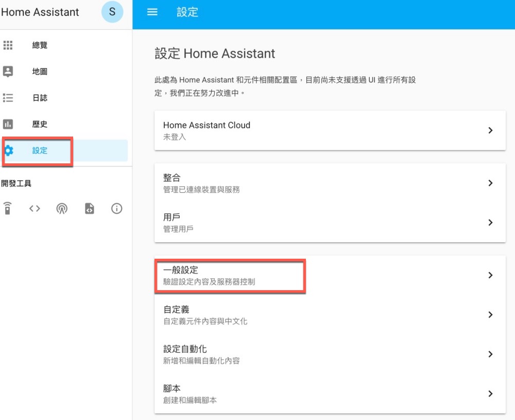515x420 pixels.
Task: Click the 設定 title in blue header
Action: pos(187,12)
